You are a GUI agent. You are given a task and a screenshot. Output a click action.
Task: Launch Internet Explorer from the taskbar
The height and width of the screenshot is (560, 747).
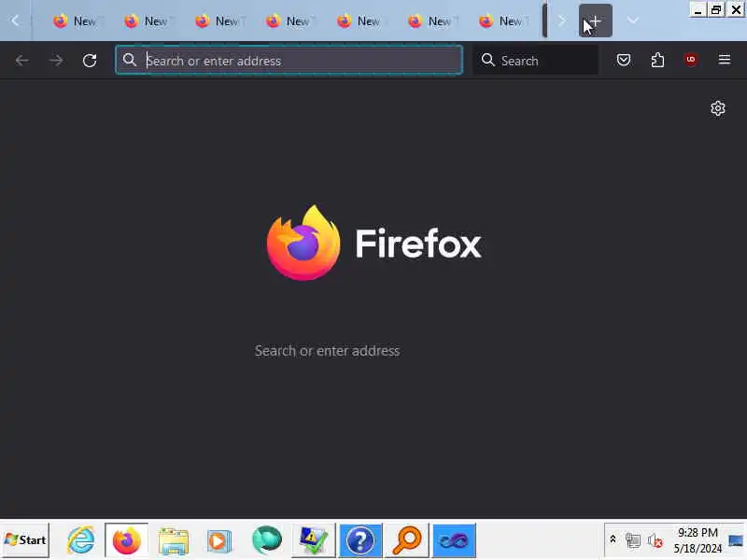[80, 540]
